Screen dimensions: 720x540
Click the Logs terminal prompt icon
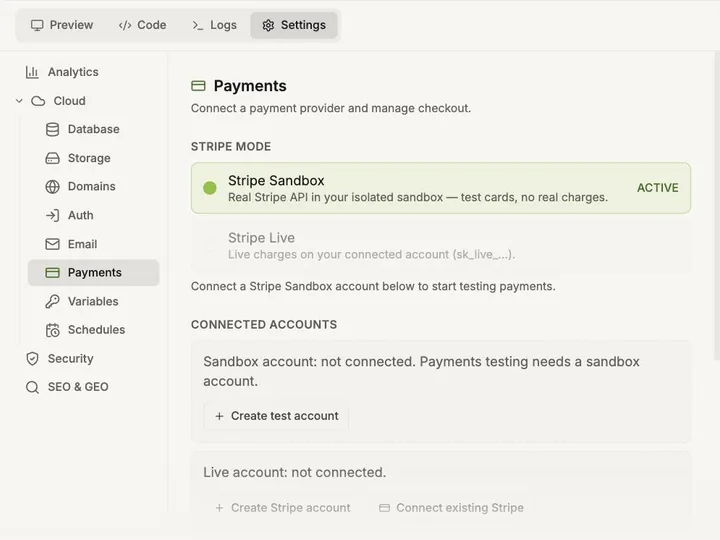[197, 25]
